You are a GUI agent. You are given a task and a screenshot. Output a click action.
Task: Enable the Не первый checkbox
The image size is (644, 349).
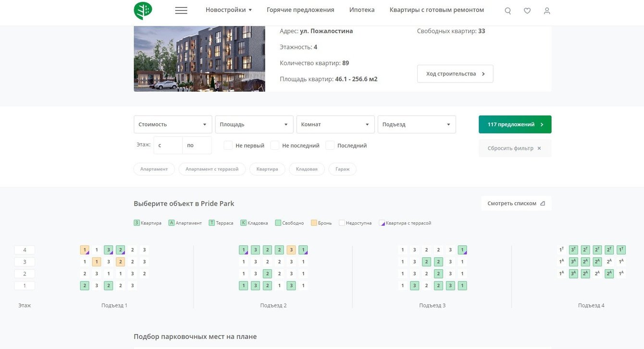point(228,145)
